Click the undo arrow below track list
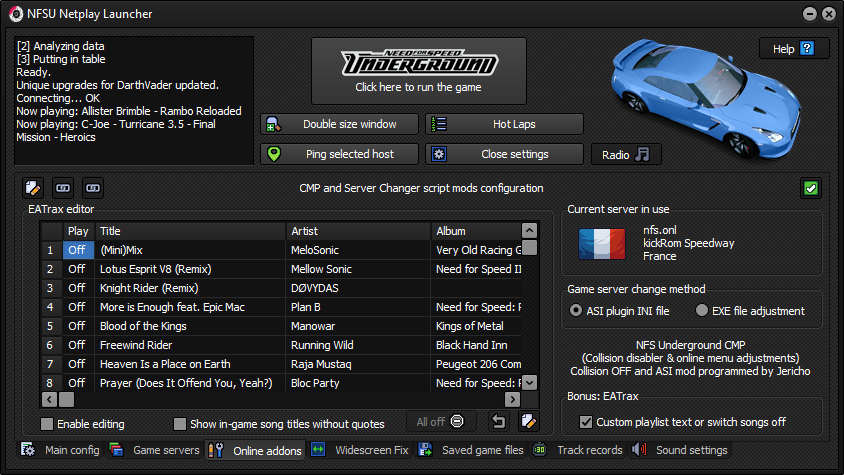Viewport: 844px width, 475px height. tap(498, 421)
